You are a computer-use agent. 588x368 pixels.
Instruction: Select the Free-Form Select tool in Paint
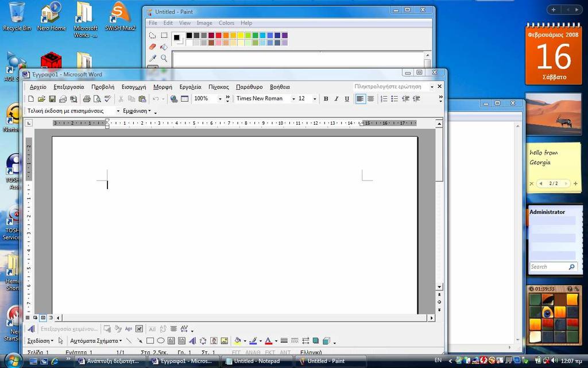152,35
